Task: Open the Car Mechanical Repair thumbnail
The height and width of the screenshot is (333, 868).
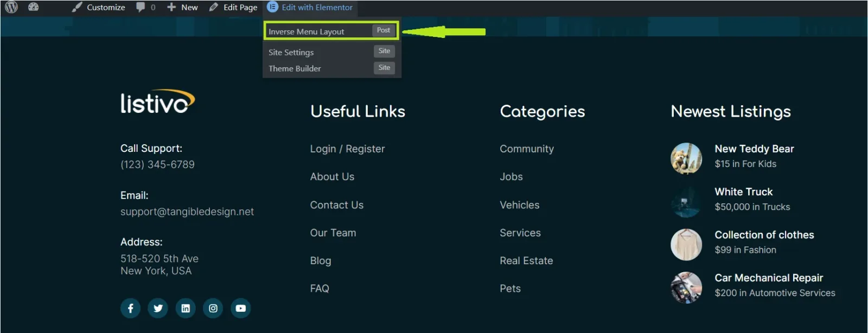Action: (686, 287)
